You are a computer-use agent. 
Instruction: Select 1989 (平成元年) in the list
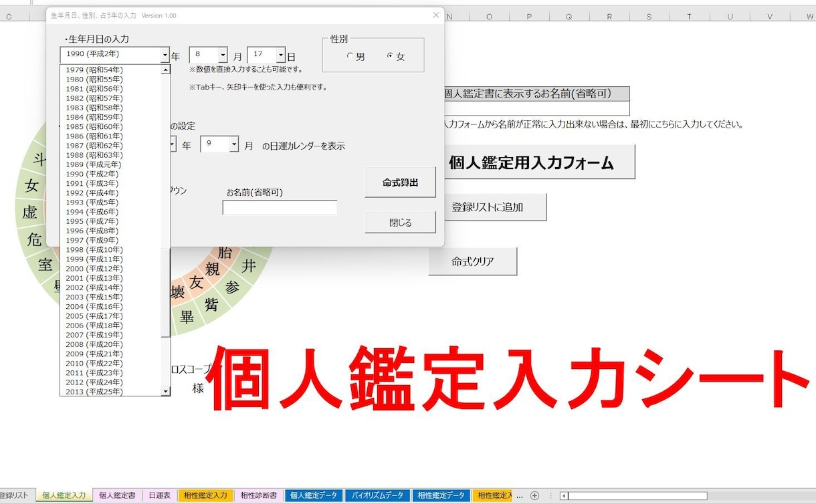(x=111, y=164)
